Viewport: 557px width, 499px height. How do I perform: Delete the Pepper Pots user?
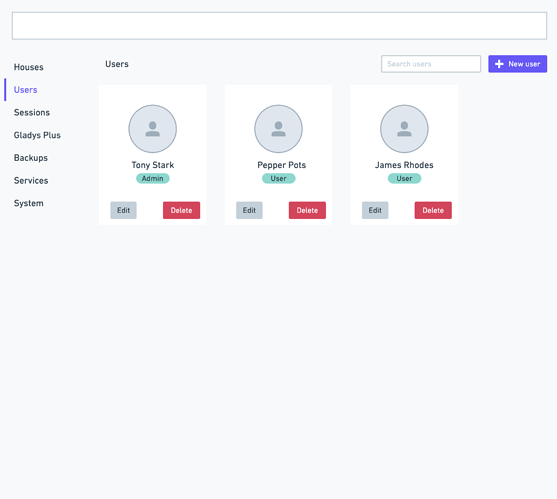pyautogui.click(x=307, y=210)
